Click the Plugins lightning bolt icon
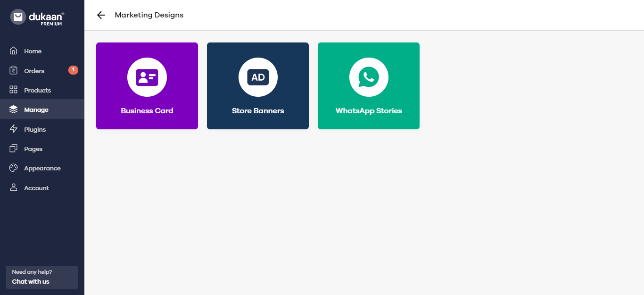The image size is (644, 295). tap(14, 129)
